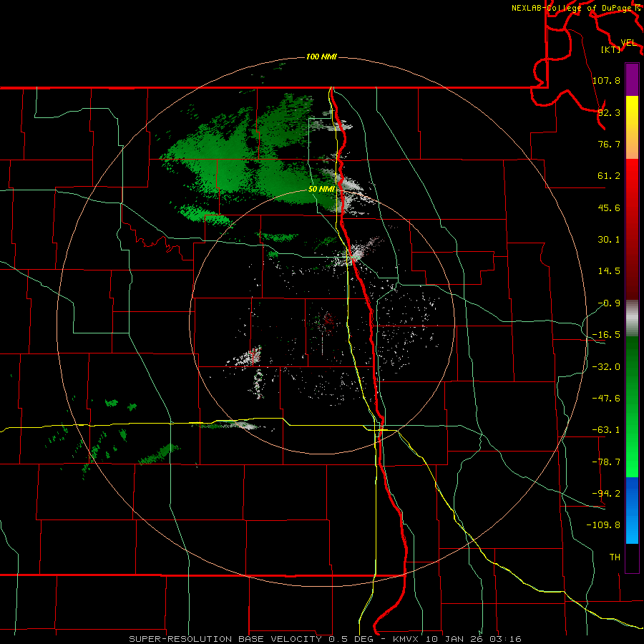The image size is (644, 644).
Task: Select the -0.9 velocity scale value
Action: click(609, 303)
